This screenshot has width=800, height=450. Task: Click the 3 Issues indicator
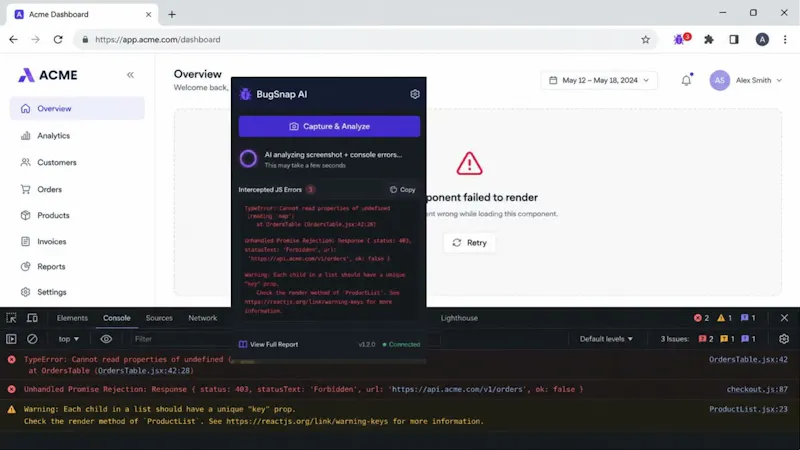(x=708, y=339)
